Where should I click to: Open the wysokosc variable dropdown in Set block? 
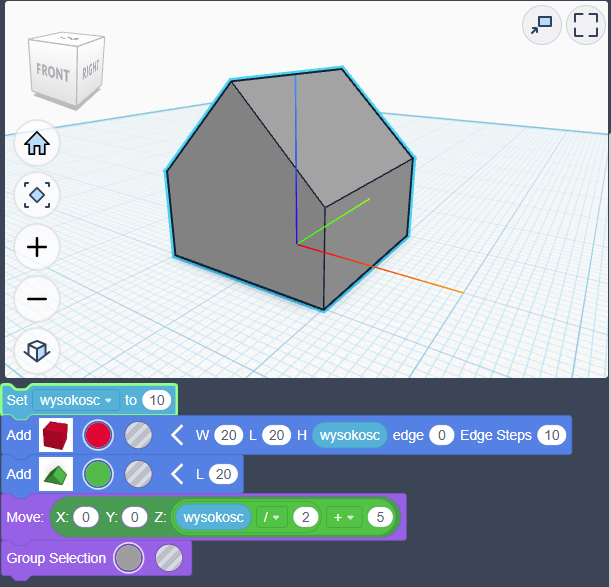coord(76,400)
